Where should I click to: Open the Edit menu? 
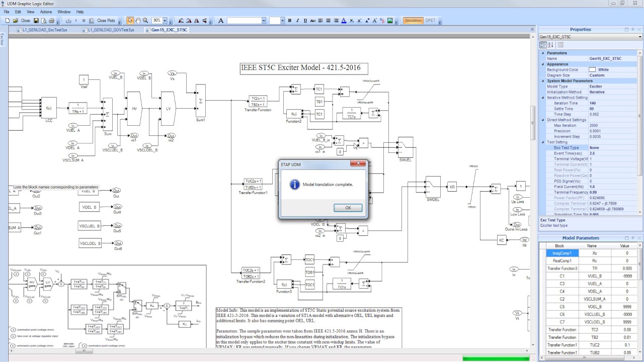[18, 12]
